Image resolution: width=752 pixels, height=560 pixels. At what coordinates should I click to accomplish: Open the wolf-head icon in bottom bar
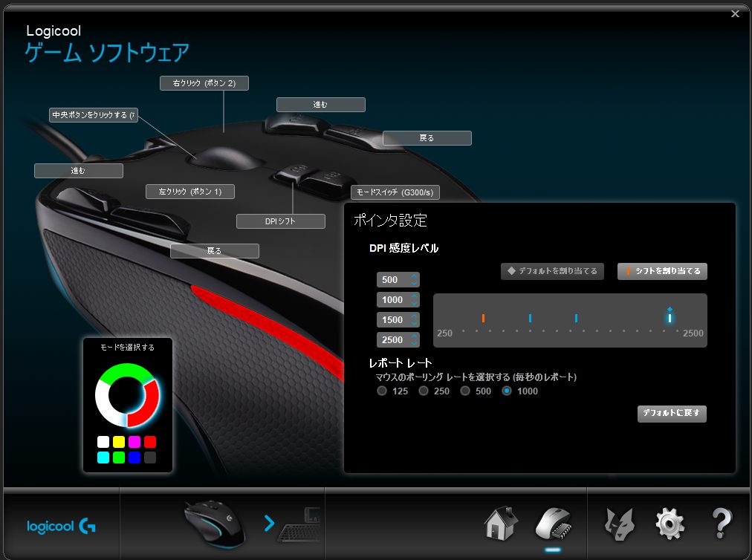click(x=620, y=524)
